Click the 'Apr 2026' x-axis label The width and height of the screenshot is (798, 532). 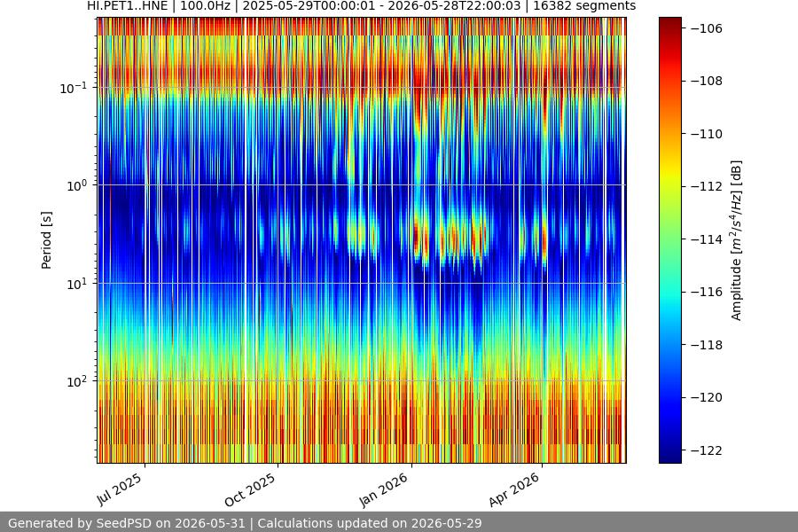click(x=514, y=489)
